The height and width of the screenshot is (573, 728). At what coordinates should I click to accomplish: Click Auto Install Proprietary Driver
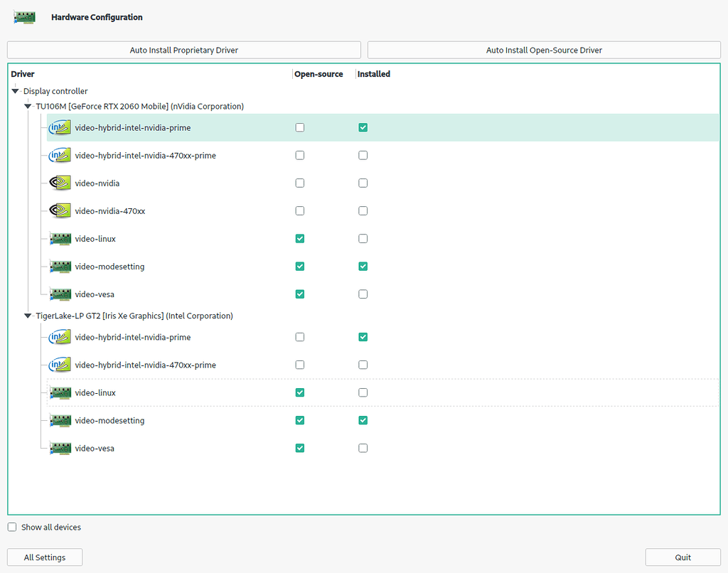click(x=183, y=50)
